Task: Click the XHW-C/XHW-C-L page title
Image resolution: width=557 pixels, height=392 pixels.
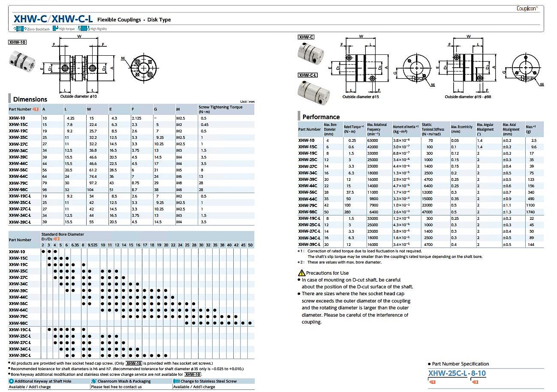Action: tap(53, 19)
